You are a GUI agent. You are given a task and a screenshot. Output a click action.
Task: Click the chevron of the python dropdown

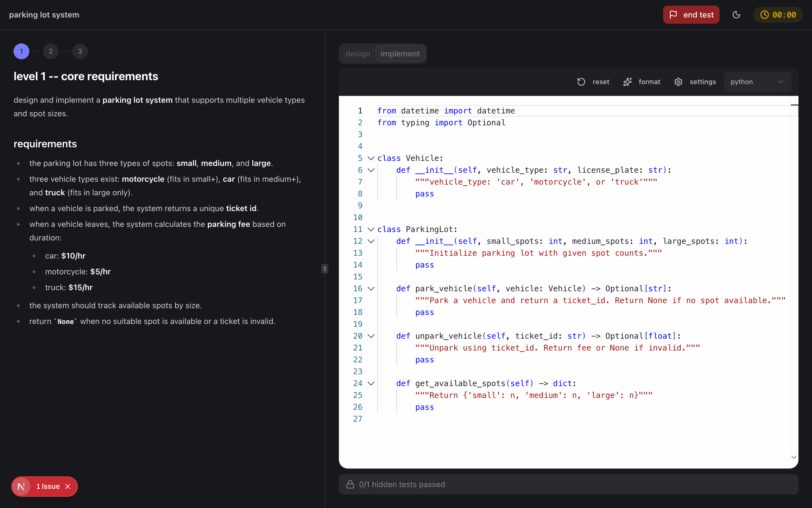[780, 82]
